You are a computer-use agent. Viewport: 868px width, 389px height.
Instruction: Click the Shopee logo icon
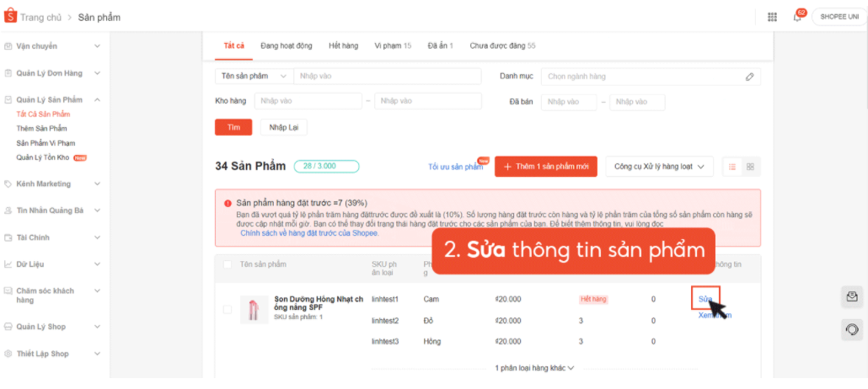11,16
